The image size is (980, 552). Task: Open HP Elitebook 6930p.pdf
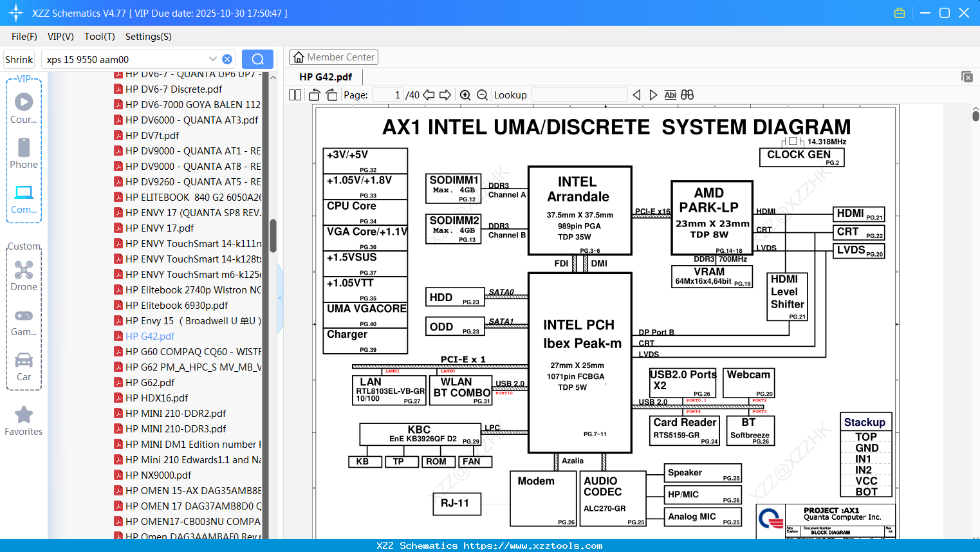(x=171, y=306)
